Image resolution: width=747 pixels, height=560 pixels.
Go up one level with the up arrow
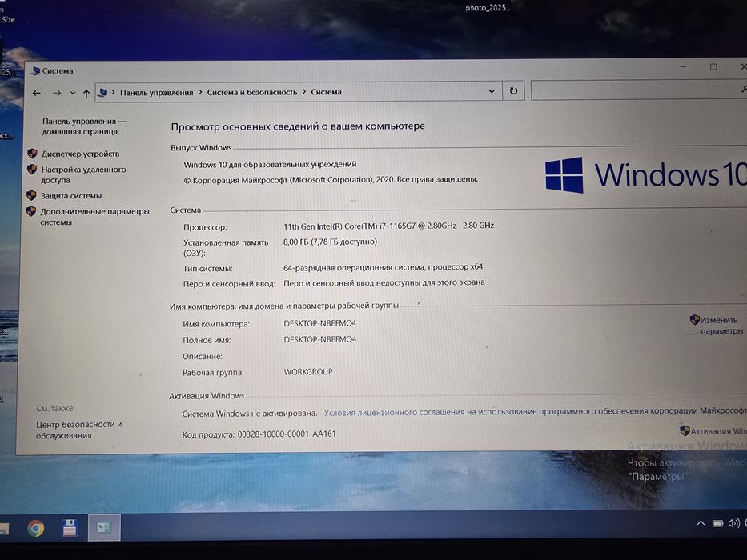86,94
